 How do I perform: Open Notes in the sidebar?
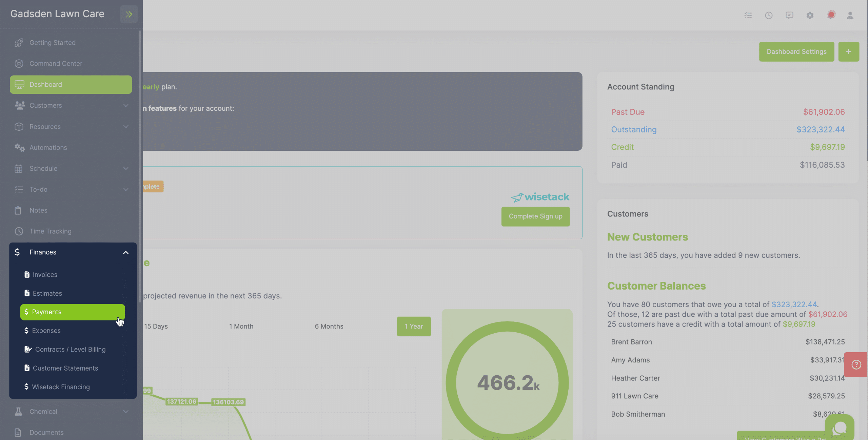pos(71,210)
